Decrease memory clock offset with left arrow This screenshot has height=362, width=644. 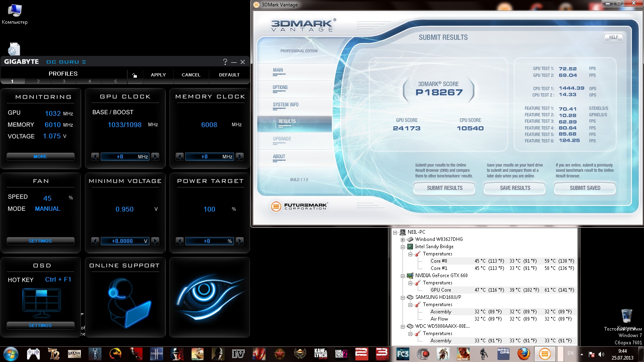click(x=180, y=156)
